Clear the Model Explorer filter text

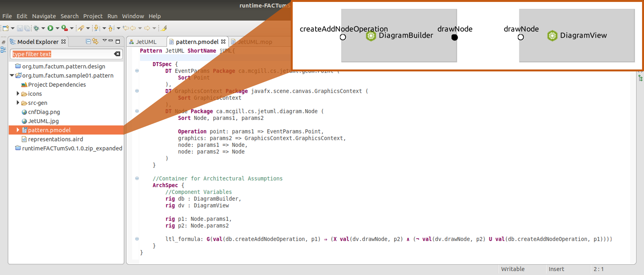117,54
